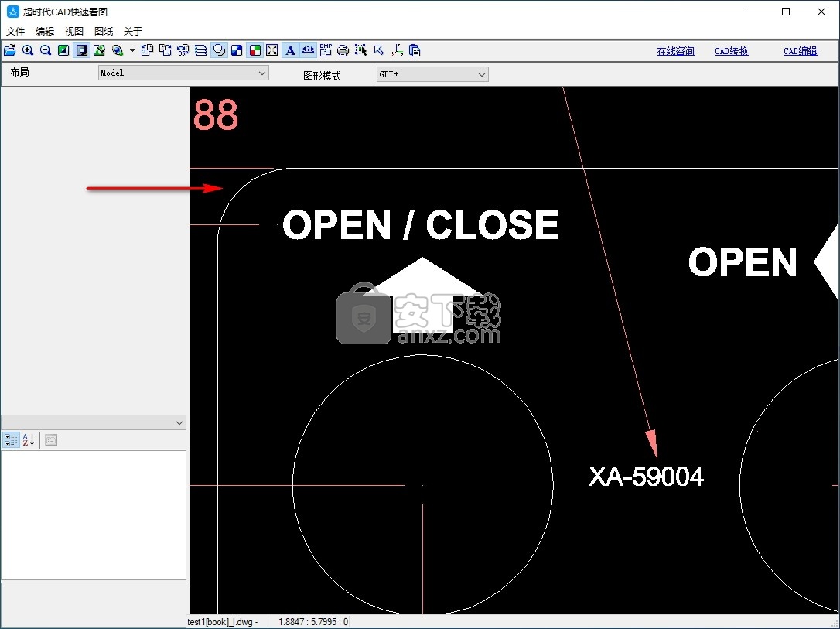Click the app logo icon in title bar
The image size is (840, 629).
click(12, 12)
